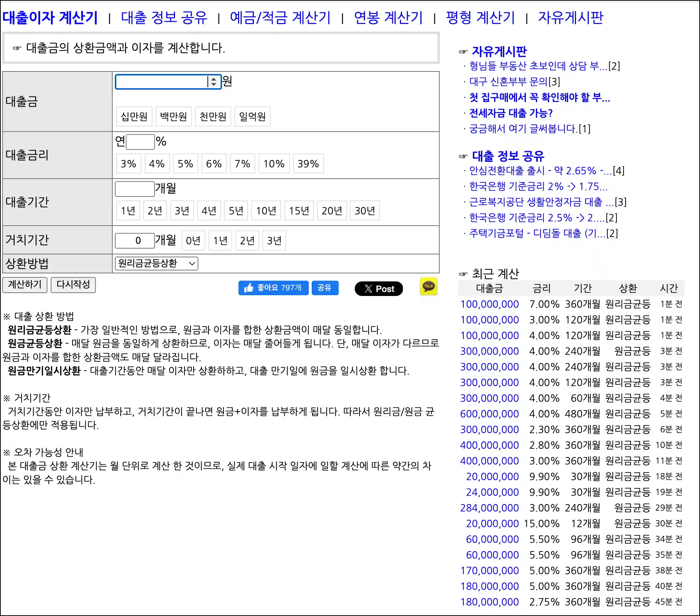Click the Facebook 공유 share button
The height and width of the screenshot is (616, 700).
pos(324,288)
